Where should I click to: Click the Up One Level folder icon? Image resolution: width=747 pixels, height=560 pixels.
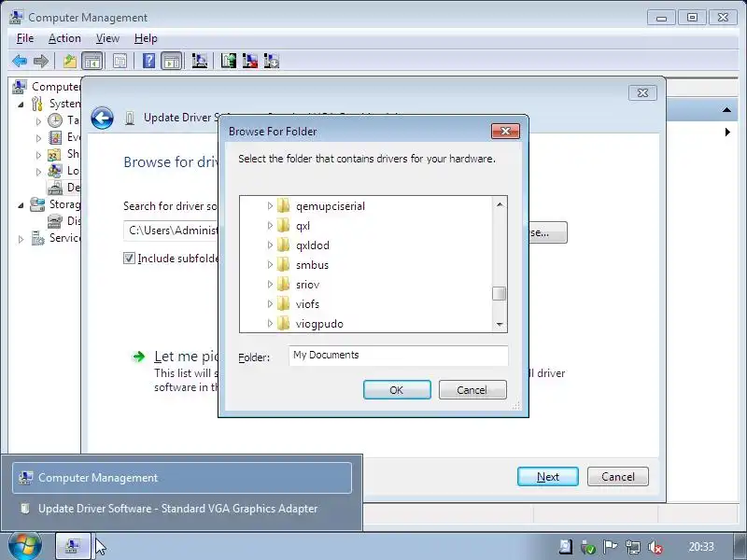coord(70,61)
